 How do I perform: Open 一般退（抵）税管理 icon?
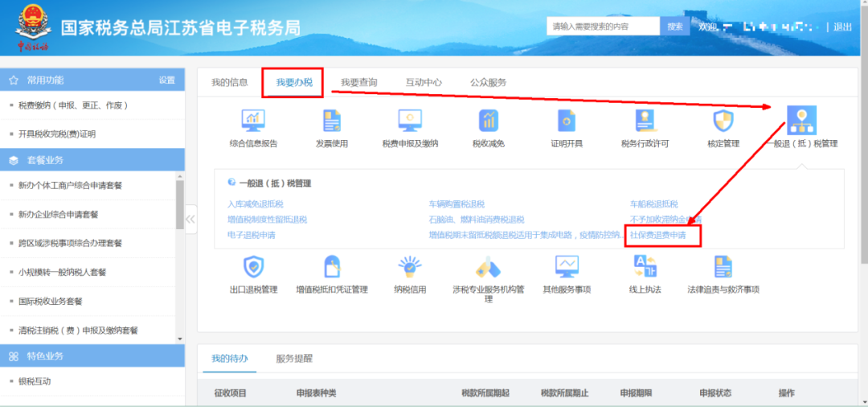tap(801, 120)
